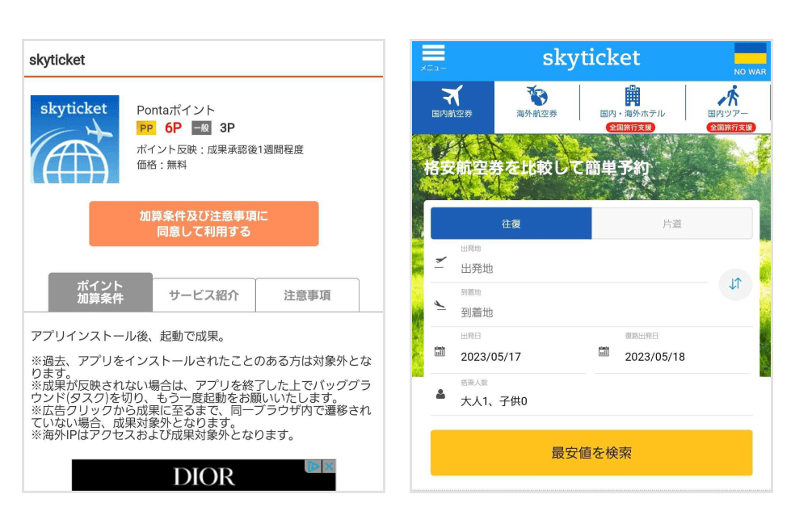Click the person icon beside passenger count
The height and width of the screenshot is (532, 795).
coord(440,394)
